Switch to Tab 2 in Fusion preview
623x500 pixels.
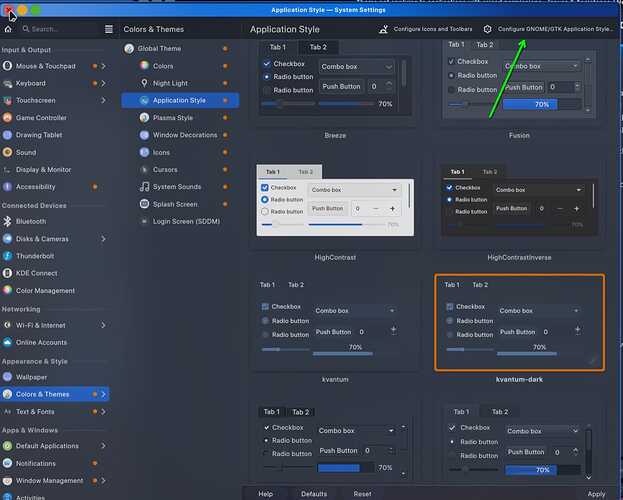tap(485, 45)
